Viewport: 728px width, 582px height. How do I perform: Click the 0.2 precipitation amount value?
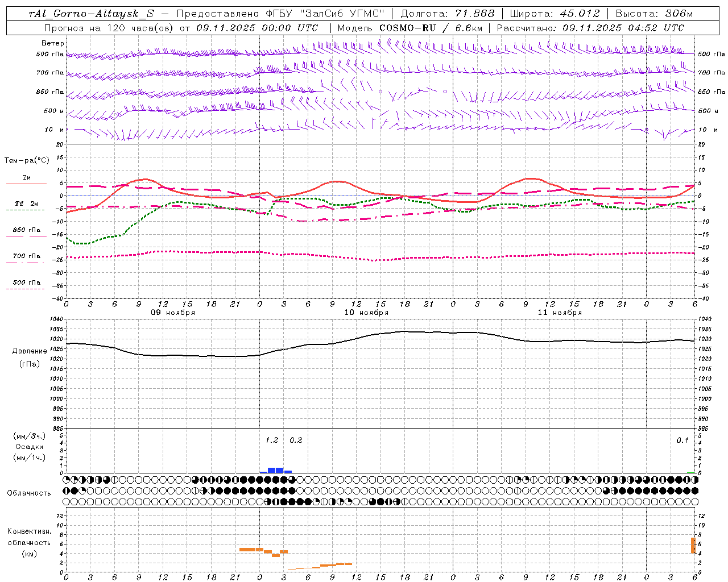click(x=296, y=440)
